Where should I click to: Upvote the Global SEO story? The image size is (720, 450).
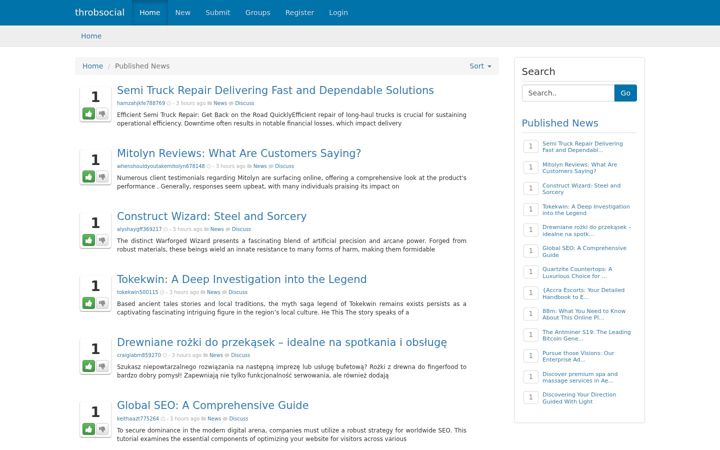click(x=89, y=429)
